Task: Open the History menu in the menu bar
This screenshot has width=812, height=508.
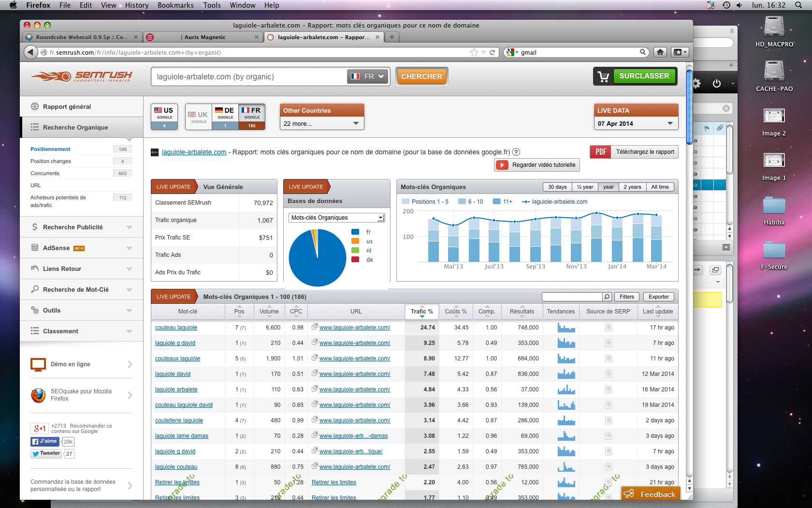Action: coord(137,5)
